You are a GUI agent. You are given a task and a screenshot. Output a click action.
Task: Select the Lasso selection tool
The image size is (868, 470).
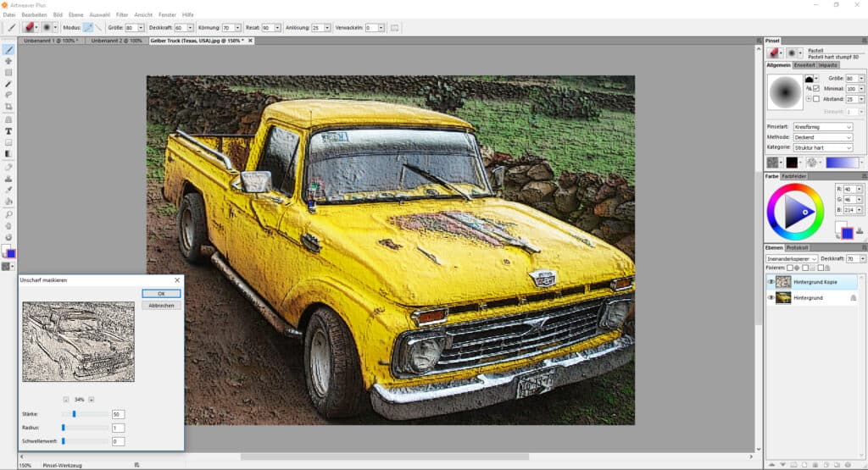tap(8, 95)
